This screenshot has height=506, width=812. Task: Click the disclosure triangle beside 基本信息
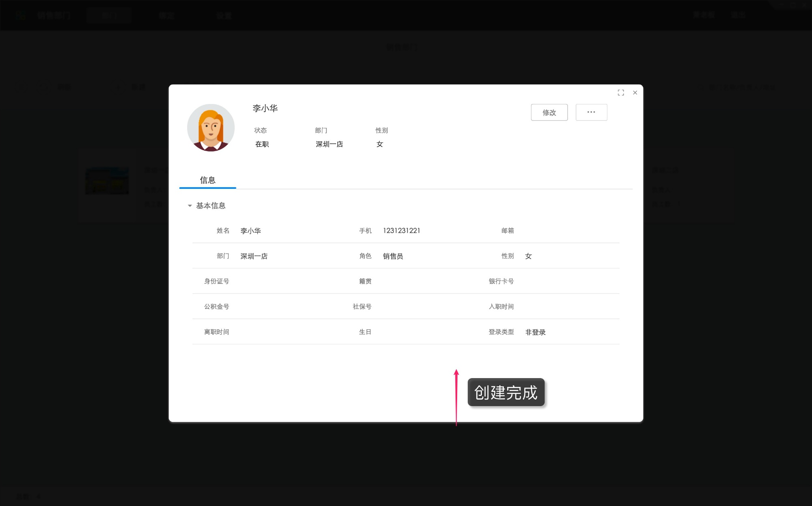click(x=189, y=206)
